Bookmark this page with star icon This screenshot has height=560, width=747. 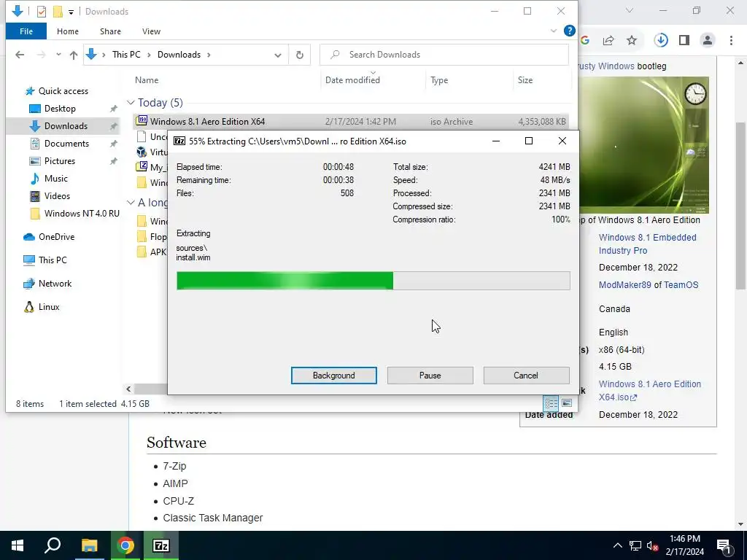[x=632, y=41]
